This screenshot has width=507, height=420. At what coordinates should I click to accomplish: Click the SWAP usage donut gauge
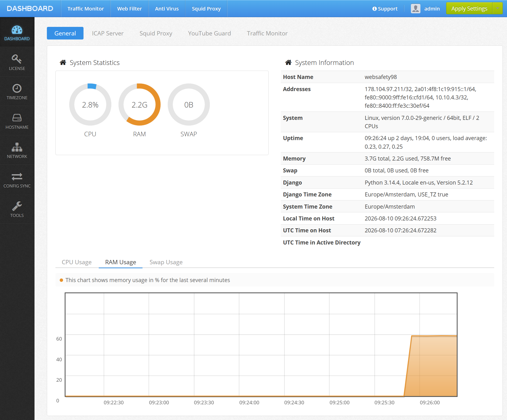tap(189, 104)
